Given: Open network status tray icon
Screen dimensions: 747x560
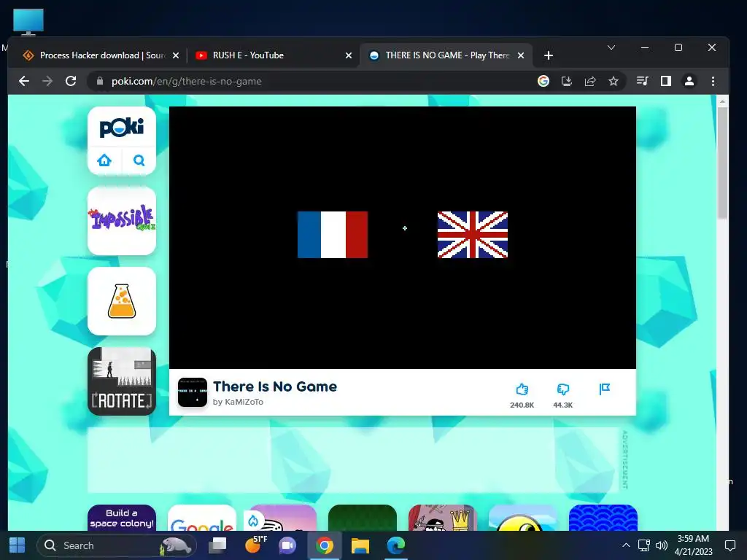Looking at the screenshot, I should point(643,545).
